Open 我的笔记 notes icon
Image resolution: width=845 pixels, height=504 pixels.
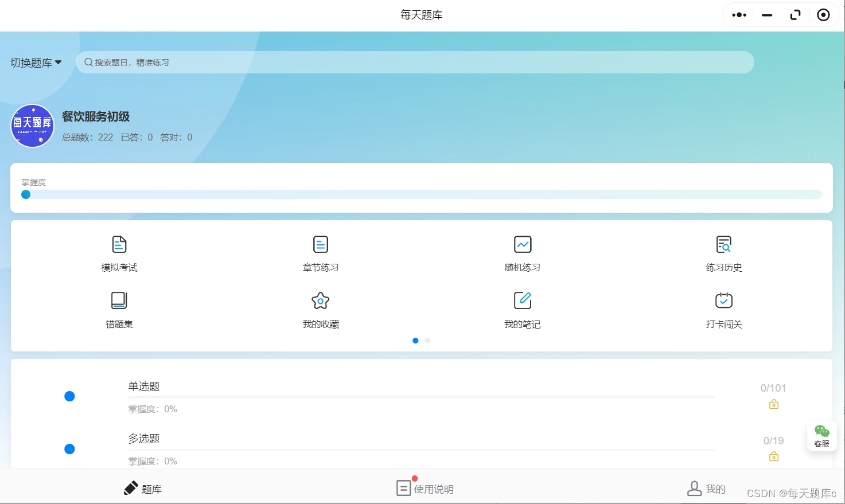(523, 300)
